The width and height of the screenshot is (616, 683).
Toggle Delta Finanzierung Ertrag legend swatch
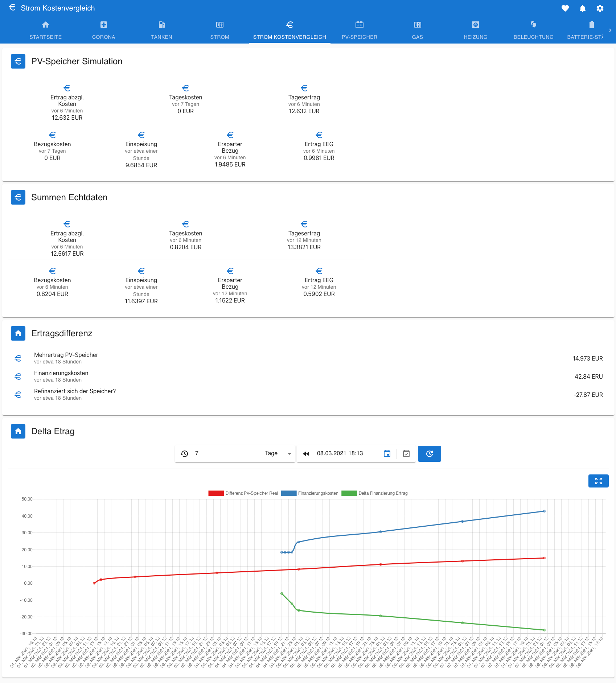[x=349, y=493]
